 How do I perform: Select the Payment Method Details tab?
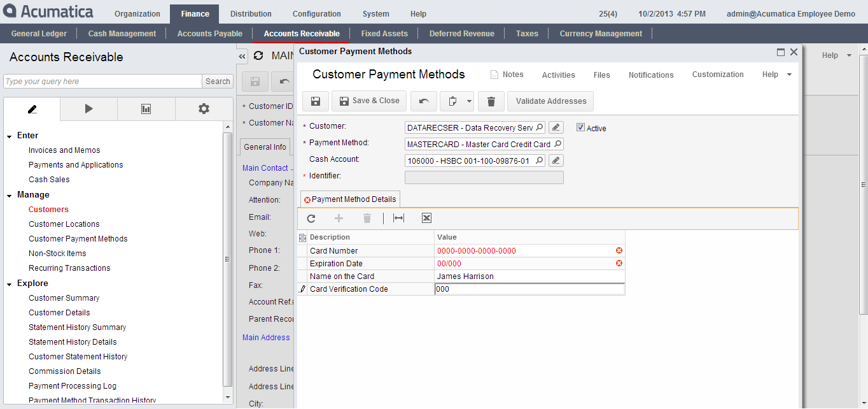(x=349, y=199)
